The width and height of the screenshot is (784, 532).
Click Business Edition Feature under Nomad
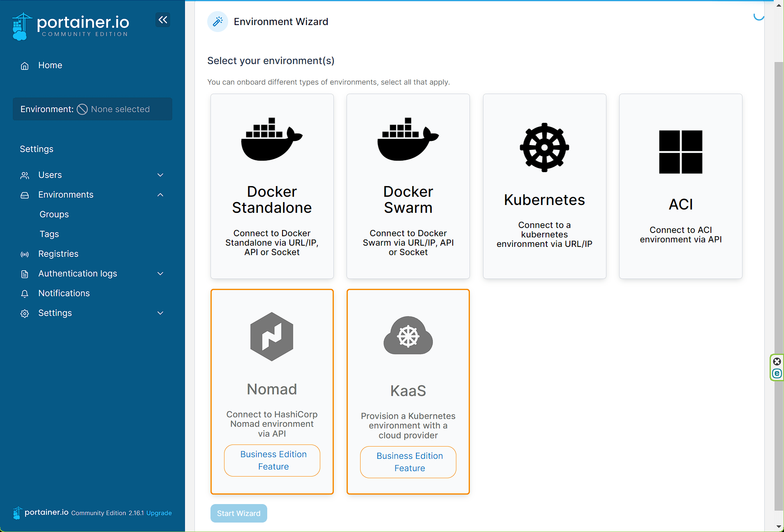pyautogui.click(x=272, y=461)
